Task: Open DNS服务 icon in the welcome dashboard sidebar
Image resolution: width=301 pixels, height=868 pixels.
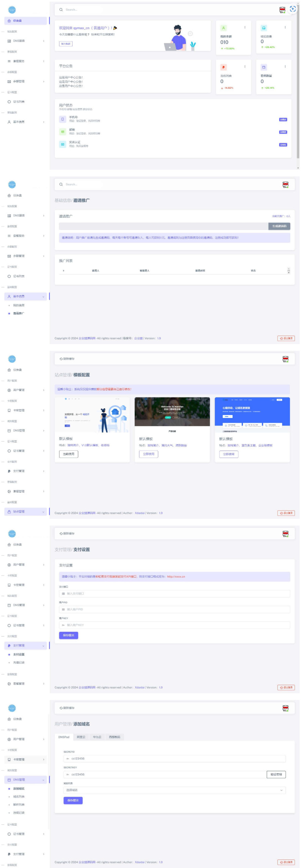Action: tap(9, 41)
